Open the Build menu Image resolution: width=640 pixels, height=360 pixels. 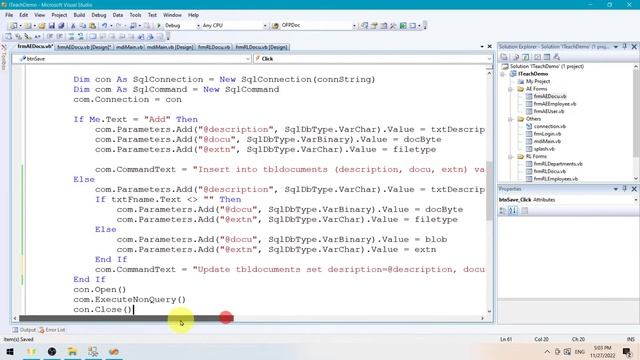(79, 15)
